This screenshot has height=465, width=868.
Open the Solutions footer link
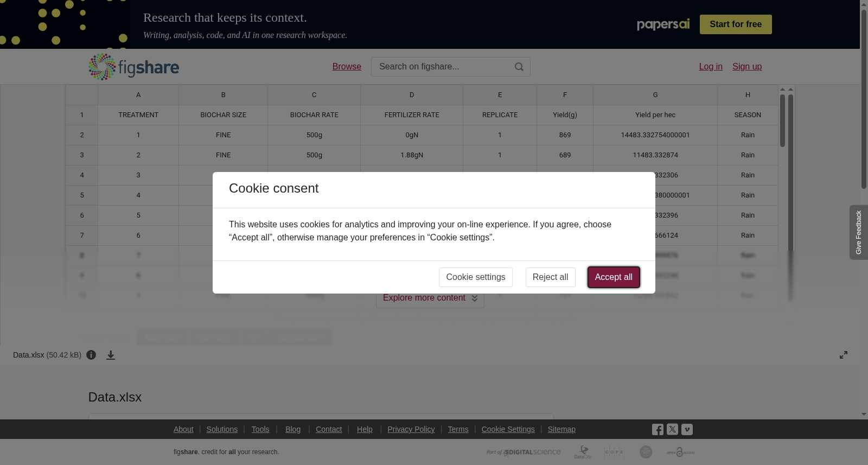click(x=222, y=429)
